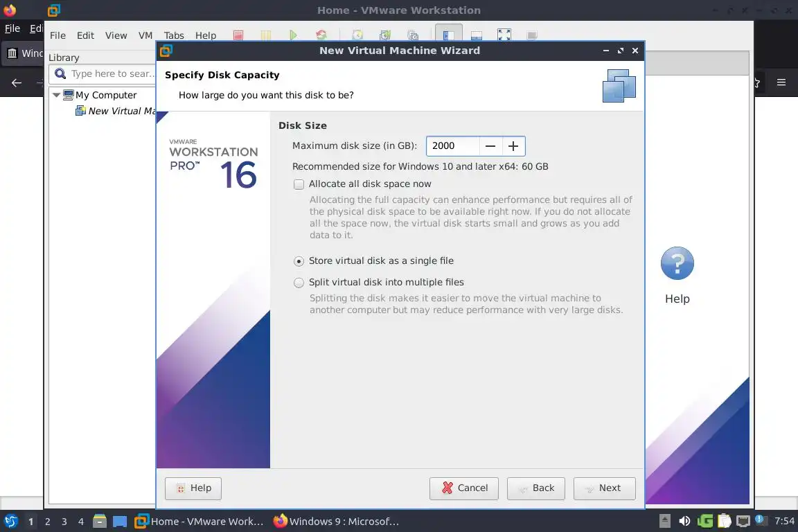
Task: Go Back to the previous wizard step
Action: point(536,489)
